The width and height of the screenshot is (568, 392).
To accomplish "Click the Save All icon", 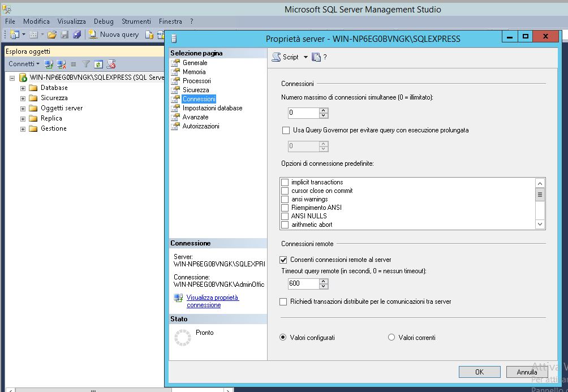I will pyautogui.click(x=77, y=35).
